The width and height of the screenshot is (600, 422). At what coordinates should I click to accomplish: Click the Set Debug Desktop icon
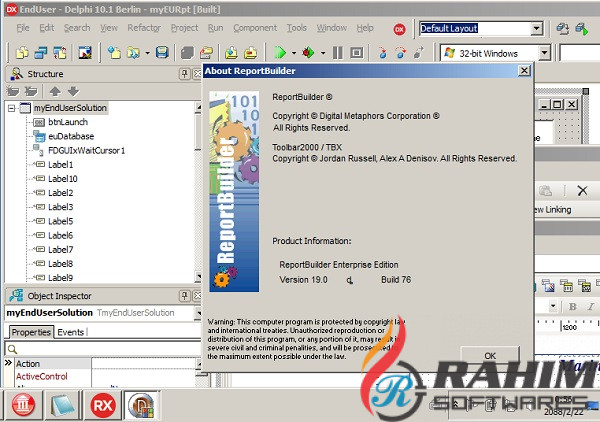[582, 29]
